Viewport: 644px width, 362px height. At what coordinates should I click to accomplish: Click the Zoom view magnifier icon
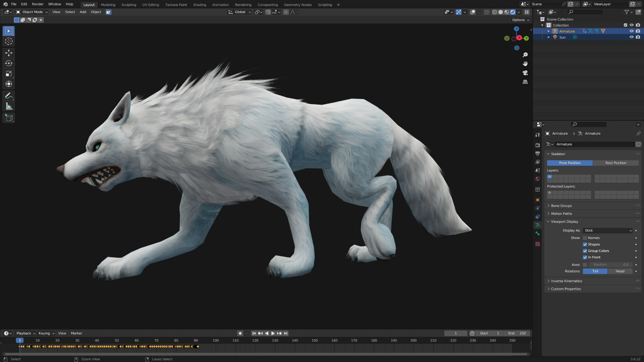[x=525, y=55]
